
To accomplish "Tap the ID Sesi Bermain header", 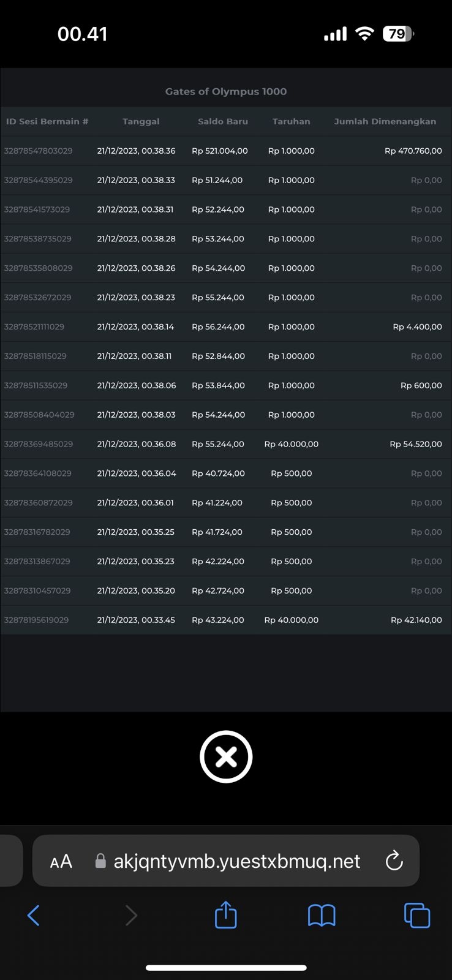I will pyautogui.click(x=47, y=121).
